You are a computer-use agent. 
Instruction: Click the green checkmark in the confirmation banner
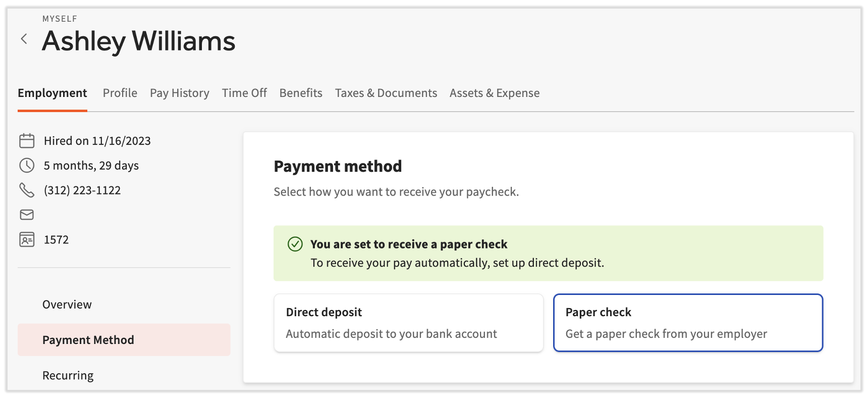coord(295,244)
